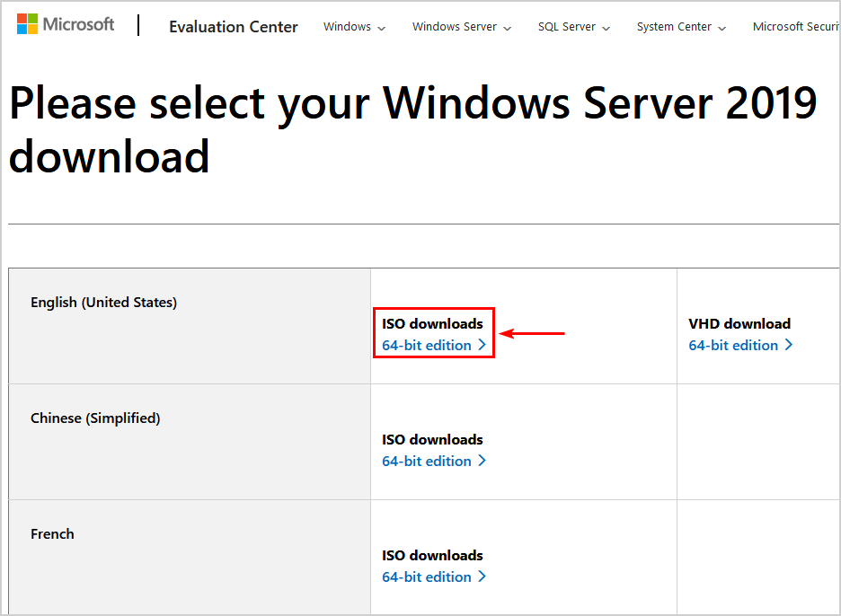Open French 64-bit edition ISO download
Viewport: 841px width, 616px height.
click(x=433, y=576)
